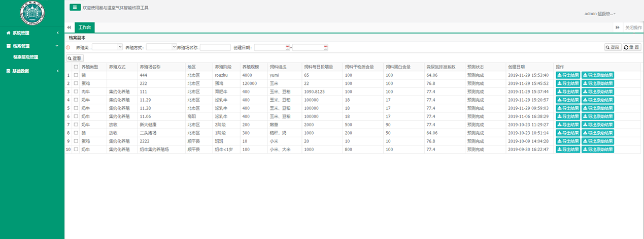
Task: Switch to the 工作台 tab
Action: click(x=84, y=27)
